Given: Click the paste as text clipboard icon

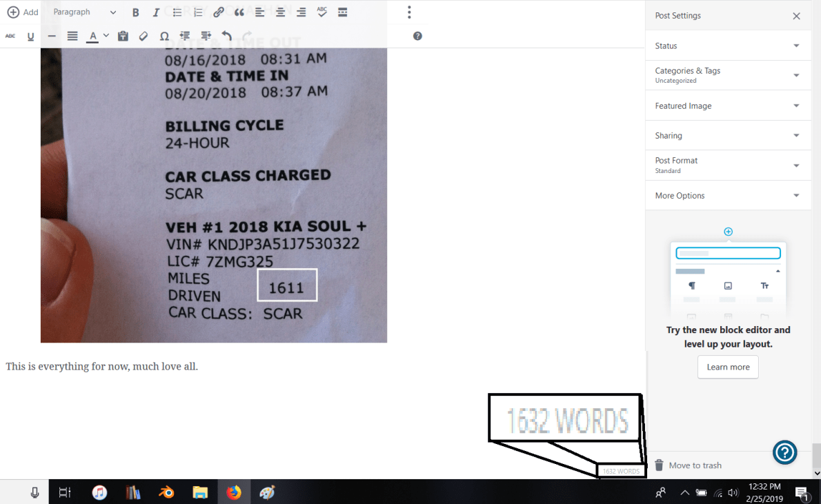Looking at the screenshot, I should 123,37.
